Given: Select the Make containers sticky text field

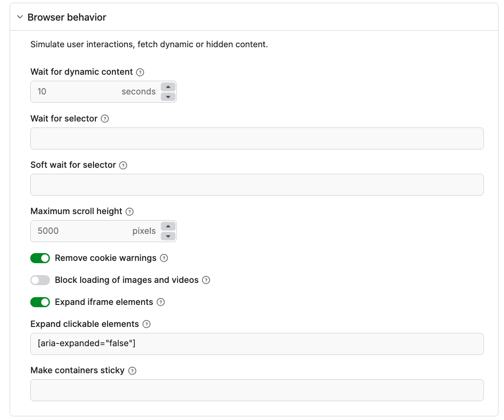Looking at the screenshot, I should (x=257, y=390).
